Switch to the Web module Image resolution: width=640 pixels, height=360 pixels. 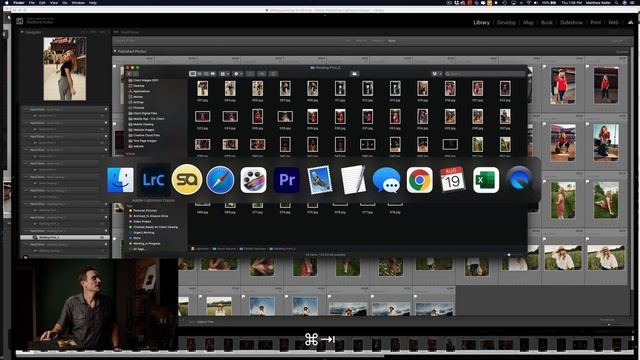[613, 22]
